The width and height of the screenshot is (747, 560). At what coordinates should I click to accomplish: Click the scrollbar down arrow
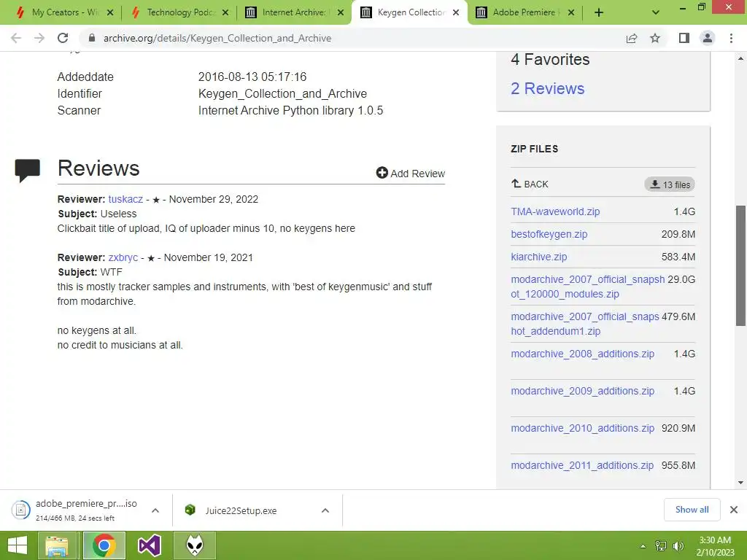740,483
